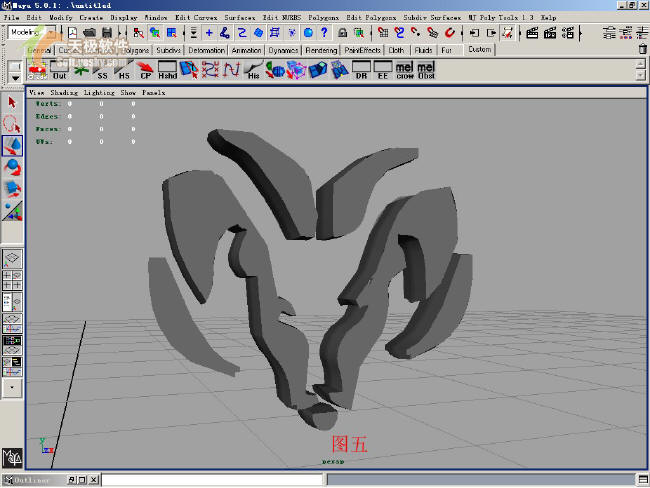This screenshot has width=650, height=488.
Task: Expand layout options arrow below quick layouts
Action: (12, 385)
